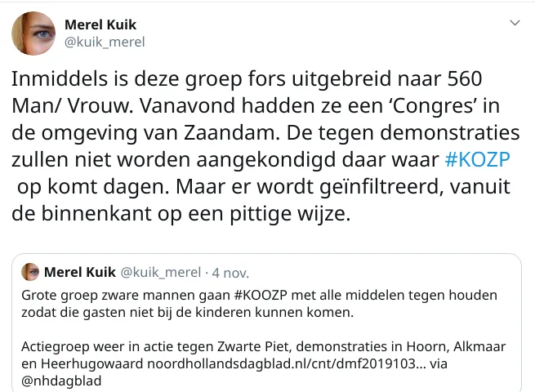Click the "4 nov." timestamp
Image resolution: width=535 pixels, height=392 pixels.
point(230,272)
